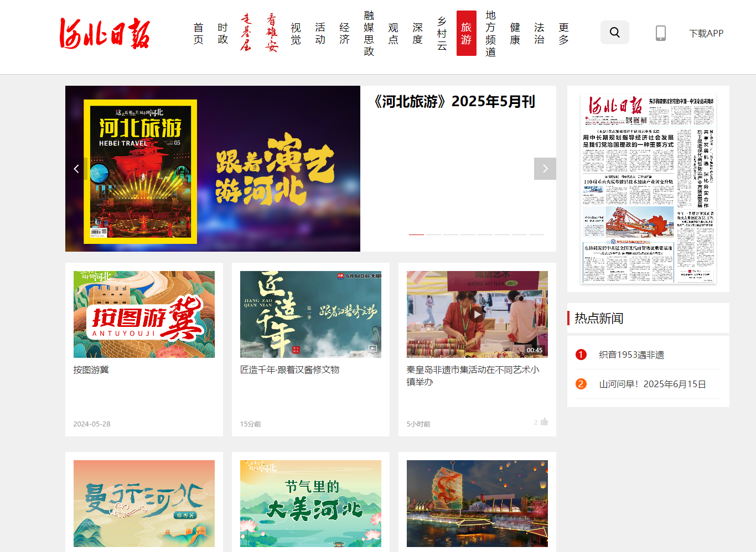This screenshot has width=756, height=552.
Task: Select the last carousel indicator dash
Action: (536, 235)
